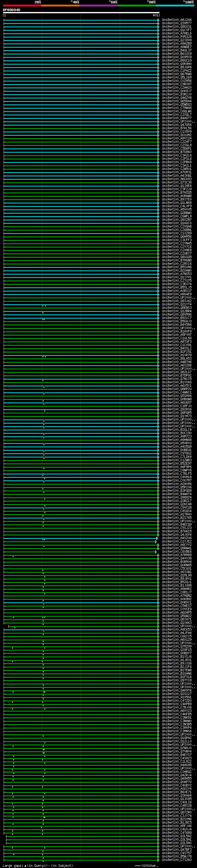Open the UniRef100_A8J244 hit label
Image resolution: width=197 pixels, height=868 pixels.
click(176, 20)
